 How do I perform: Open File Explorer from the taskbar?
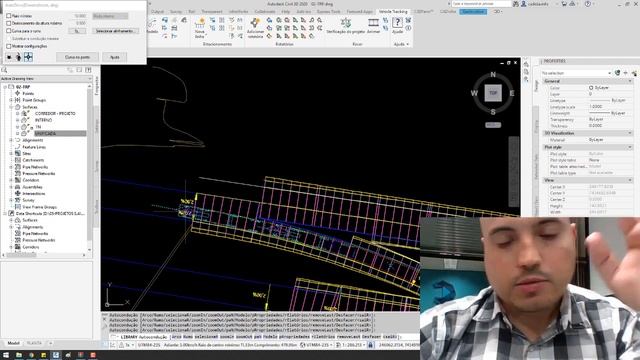click(19, 355)
